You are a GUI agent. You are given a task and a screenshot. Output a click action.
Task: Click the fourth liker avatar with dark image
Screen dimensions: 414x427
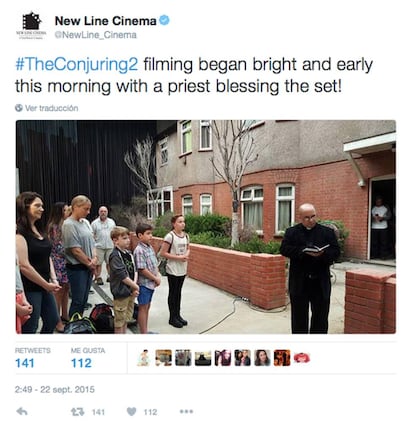pos(203,358)
